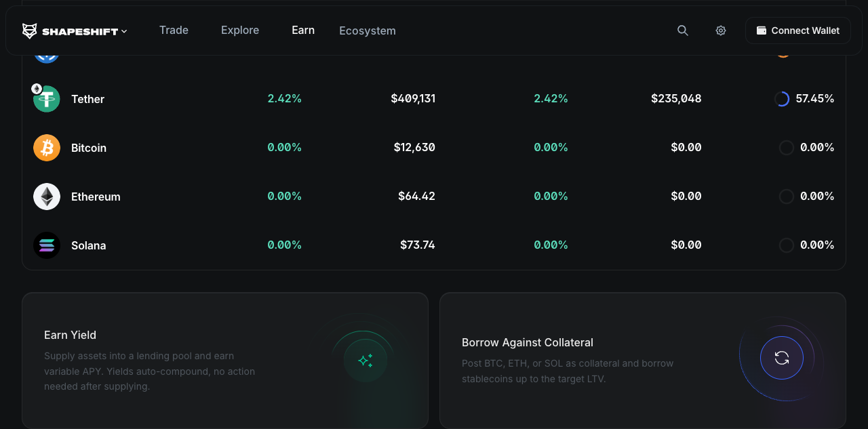Open the Ecosystem menu

pos(368,30)
